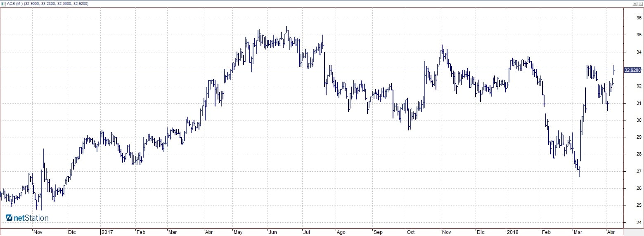The height and width of the screenshot is (236, 644).
Task: Click the 28 price axis label
Action: [x=638, y=154]
